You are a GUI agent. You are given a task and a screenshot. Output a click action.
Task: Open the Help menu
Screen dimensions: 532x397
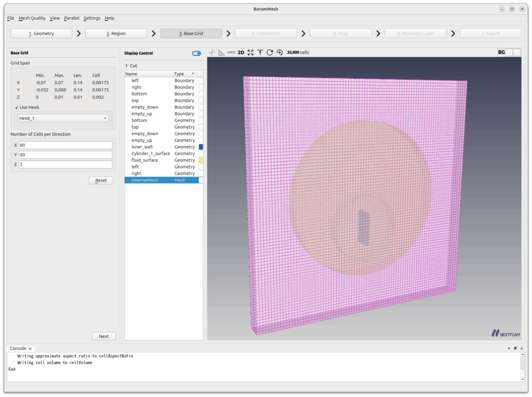109,18
